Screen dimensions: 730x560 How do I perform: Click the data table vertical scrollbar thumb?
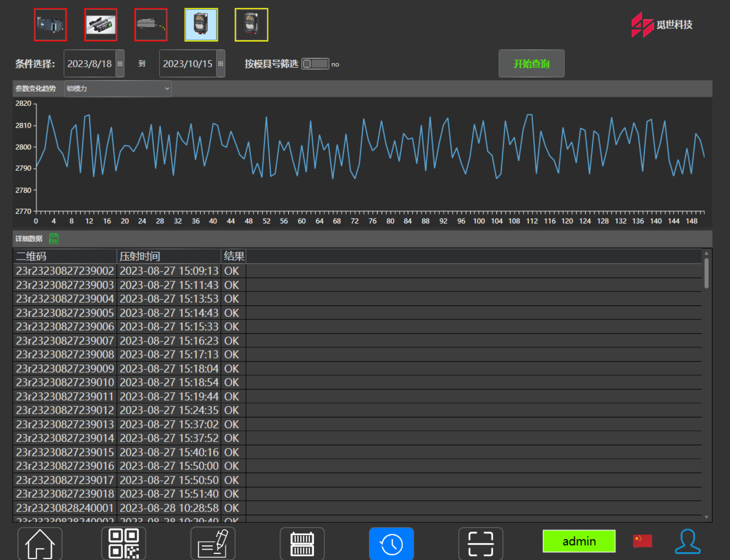click(x=706, y=273)
